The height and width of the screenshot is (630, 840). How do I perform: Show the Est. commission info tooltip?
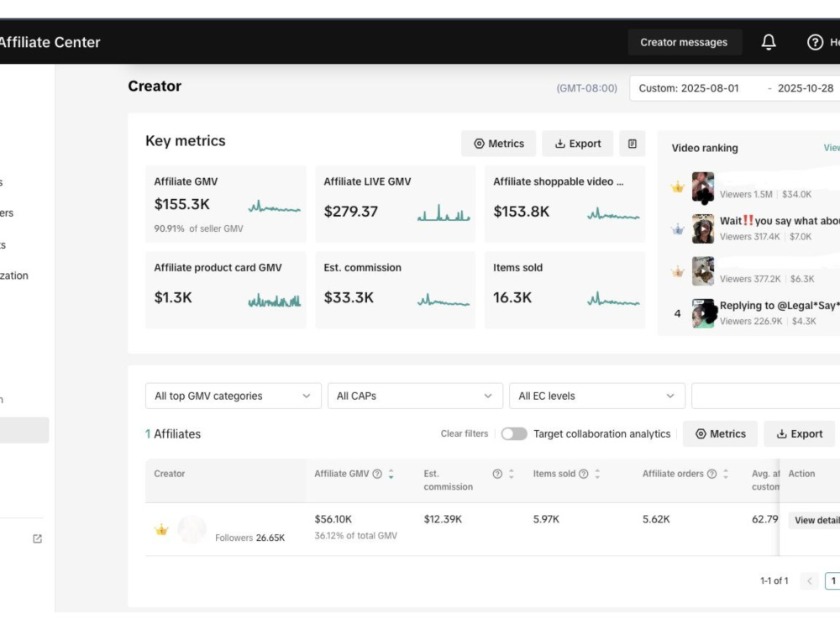click(497, 474)
